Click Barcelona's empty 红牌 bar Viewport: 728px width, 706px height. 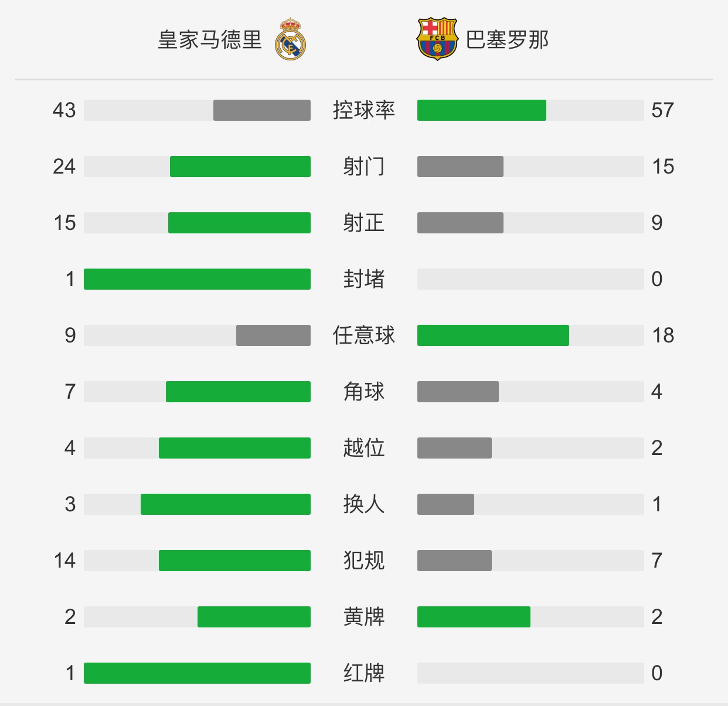530,673
